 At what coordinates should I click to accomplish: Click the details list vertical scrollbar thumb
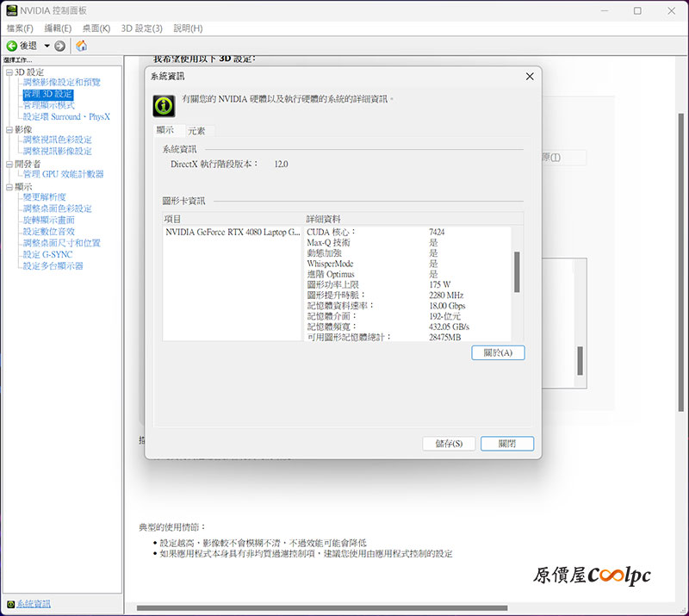tap(517, 271)
